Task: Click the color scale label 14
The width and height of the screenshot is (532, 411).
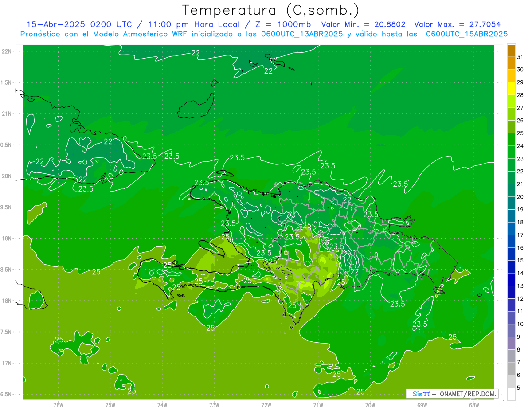Action: pos(520,273)
